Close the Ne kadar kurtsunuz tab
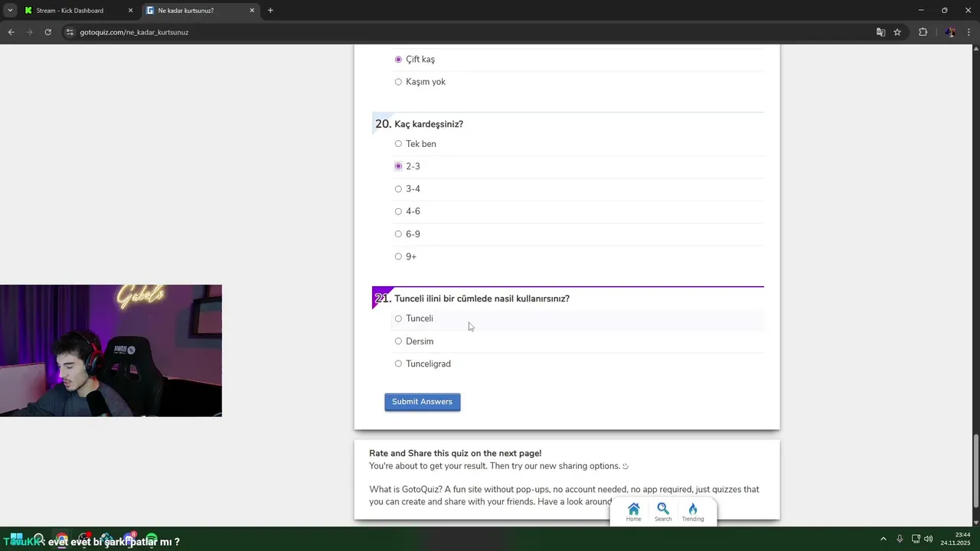Screen dimensions: 980x551 (x=252, y=11)
